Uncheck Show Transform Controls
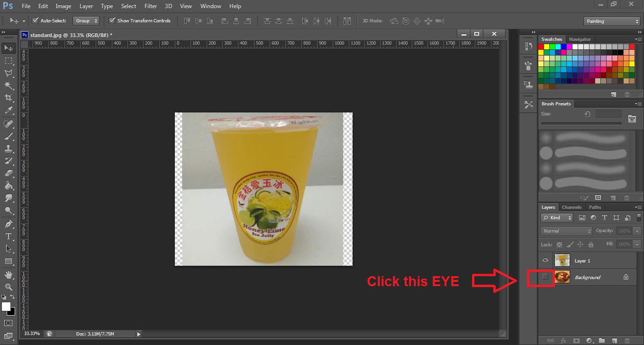This screenshot has width=644, height=345. click(112, 21)
